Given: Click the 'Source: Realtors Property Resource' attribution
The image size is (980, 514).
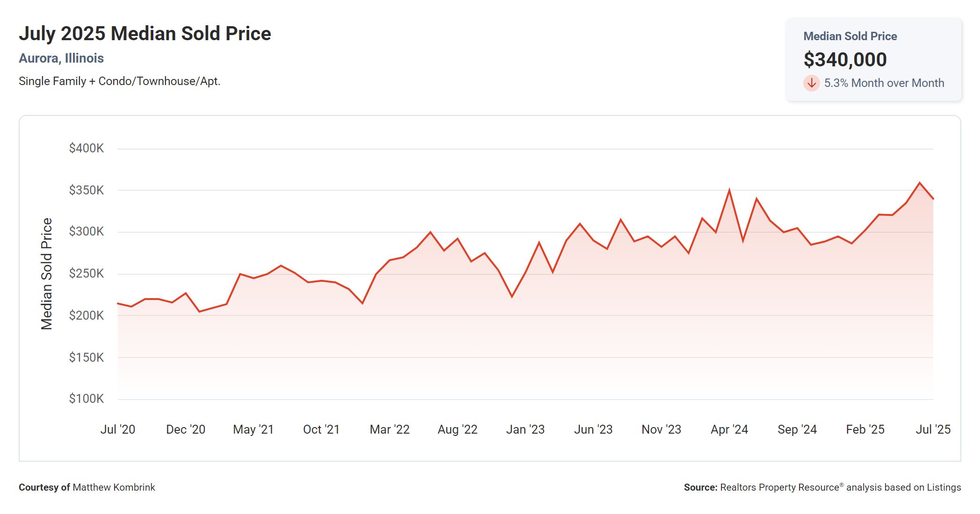Looking at the screenshot, I should [822, 487].
